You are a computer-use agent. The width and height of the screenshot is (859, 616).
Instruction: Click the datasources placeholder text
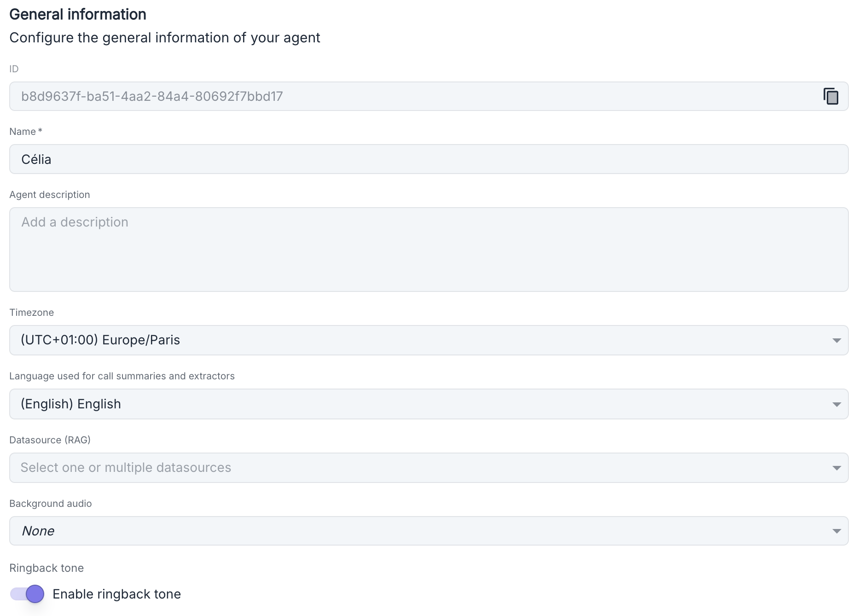(125, 467)
